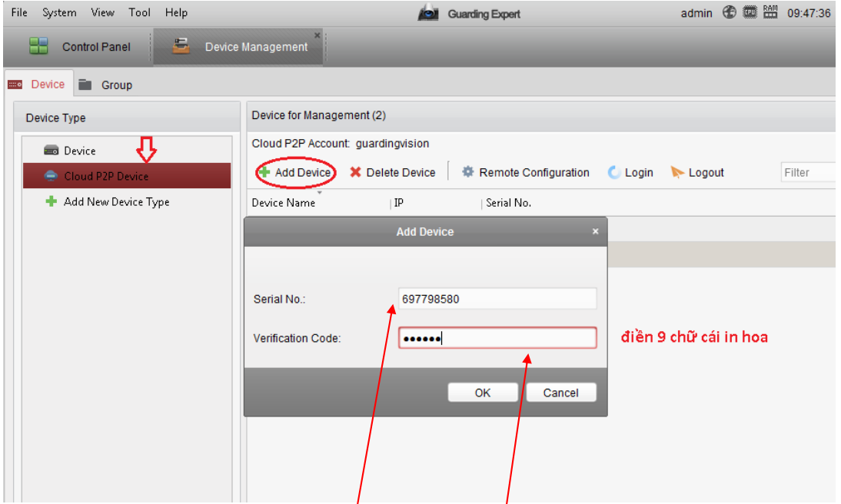Click the Login blue swirl icon

pos(614,172)
